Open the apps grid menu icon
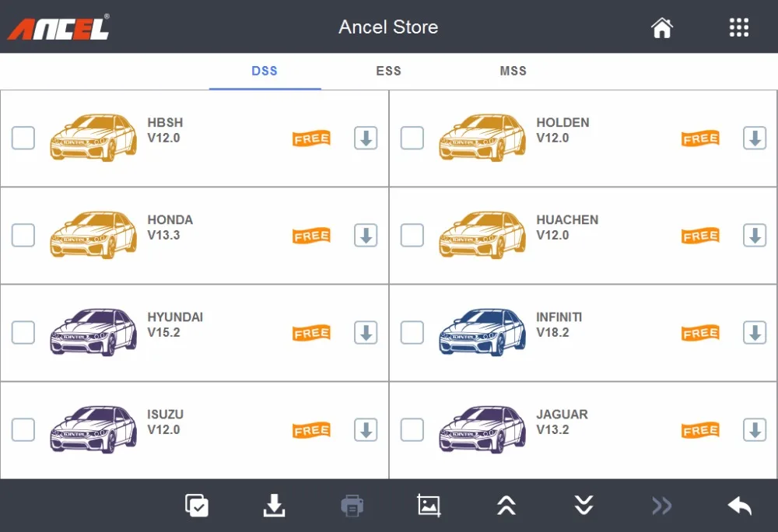This screenshot has height=532, width=778. [x=739, y=28]
